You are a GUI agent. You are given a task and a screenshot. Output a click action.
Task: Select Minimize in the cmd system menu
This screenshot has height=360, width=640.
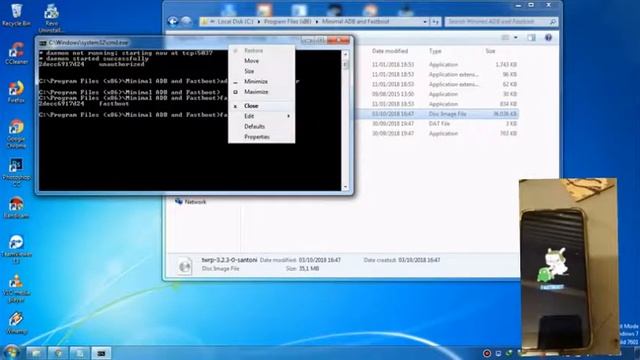tap(262, 82)
